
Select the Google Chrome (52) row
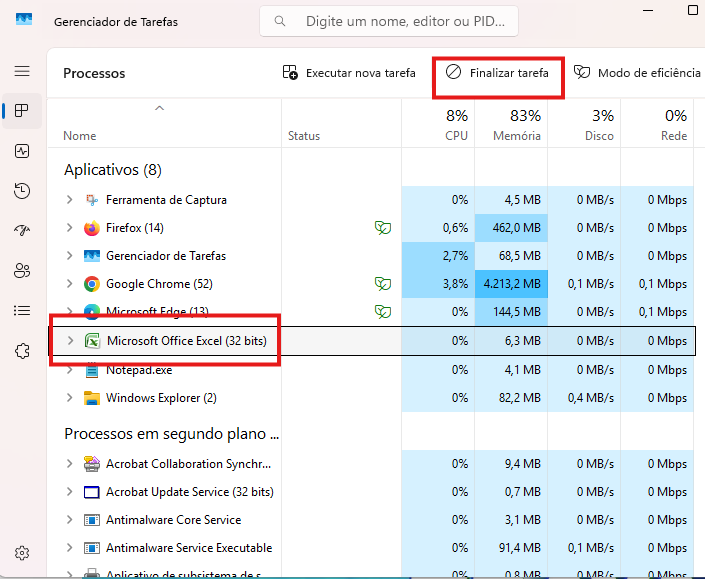coord(370,284)
